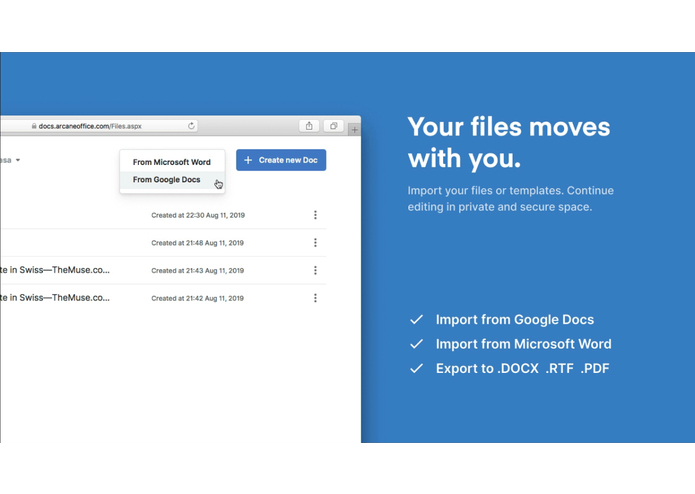Image resolution: width=695 pixels, height=494 pixels.
Task: Click checkmark beside Import from Google Docs
Action: 417,319
